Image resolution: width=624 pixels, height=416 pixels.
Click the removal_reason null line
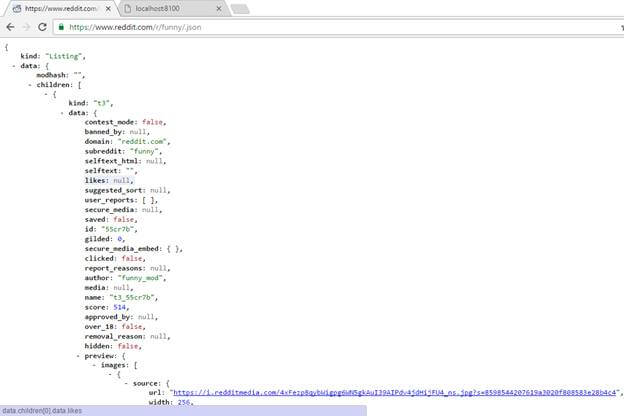(x=127, y=336)
